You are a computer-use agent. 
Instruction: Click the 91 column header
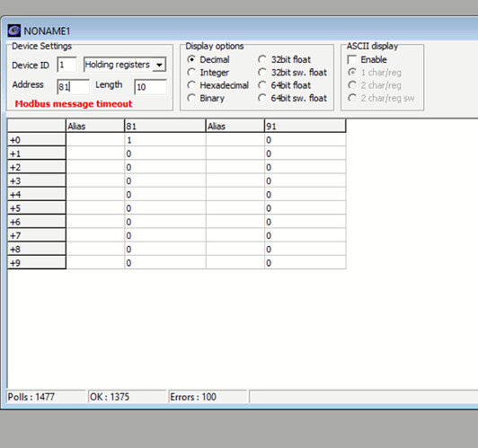click(305, 126)
